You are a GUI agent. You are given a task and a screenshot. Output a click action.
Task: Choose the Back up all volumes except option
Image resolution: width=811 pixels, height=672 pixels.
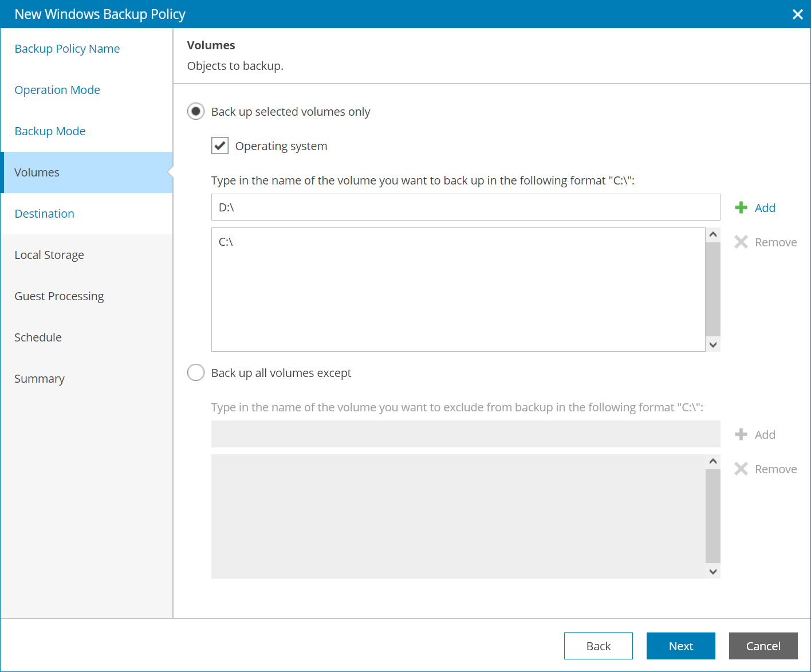point(196,372)
